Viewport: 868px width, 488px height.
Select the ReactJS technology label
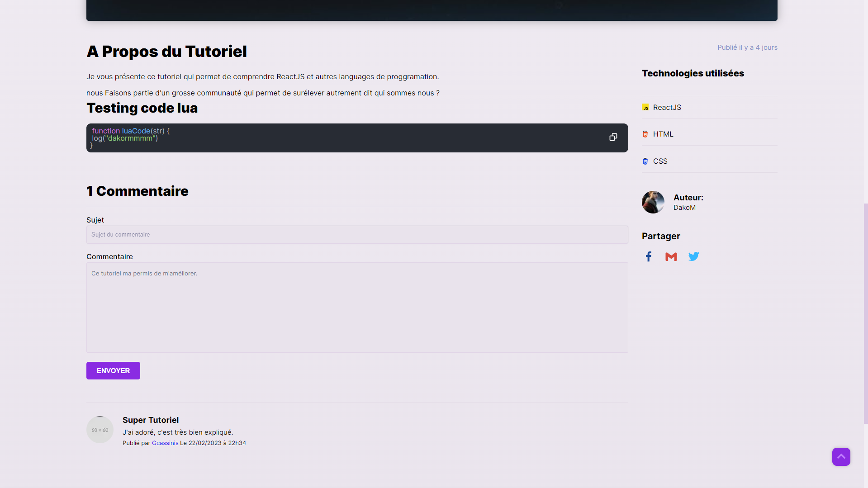667,108
